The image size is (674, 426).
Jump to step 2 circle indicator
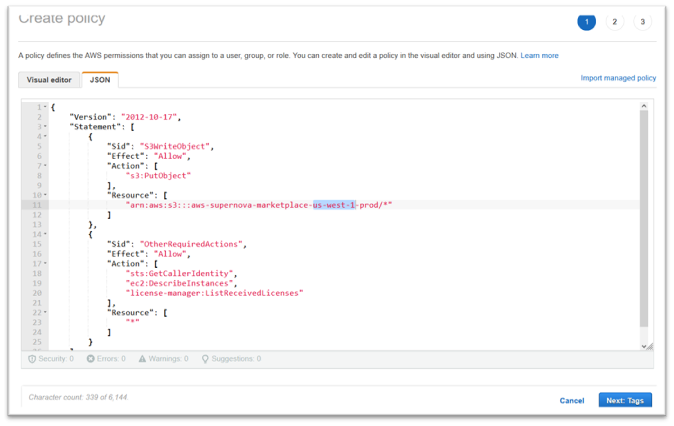click(x=614, y=22)
